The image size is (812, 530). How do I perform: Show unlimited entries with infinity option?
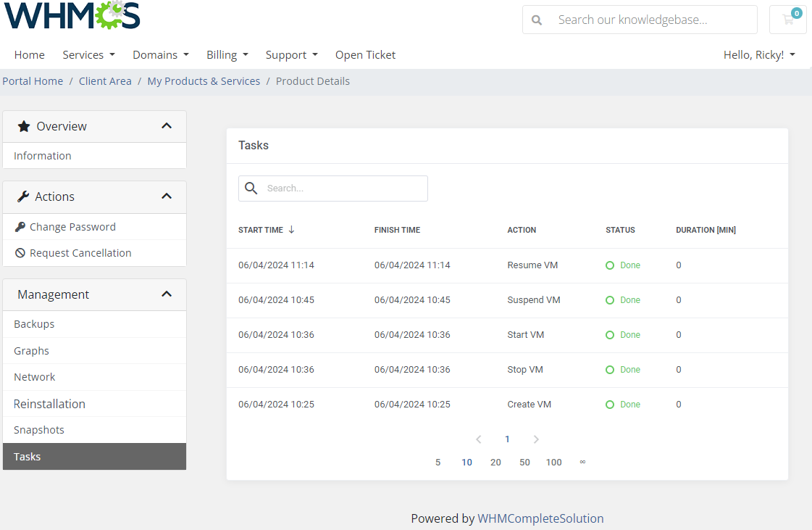point(582,462)
